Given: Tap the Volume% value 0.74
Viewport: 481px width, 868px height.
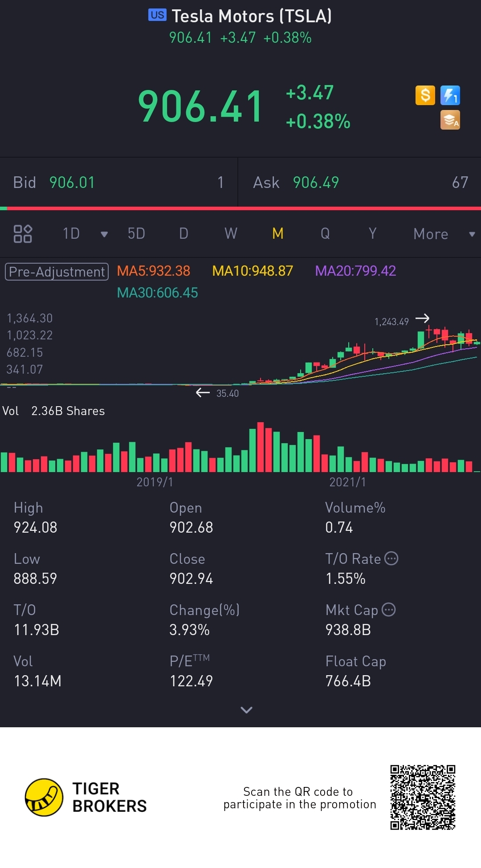Looking at the screenshot, I should (339, 527).
